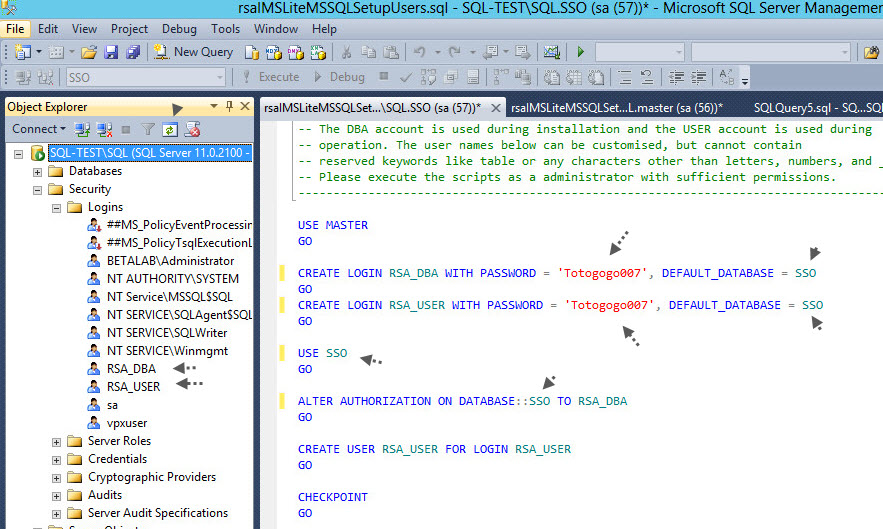Screen dimensions: 883x529
Task: Select the RSA_USER login
Action: click(133, 387)
